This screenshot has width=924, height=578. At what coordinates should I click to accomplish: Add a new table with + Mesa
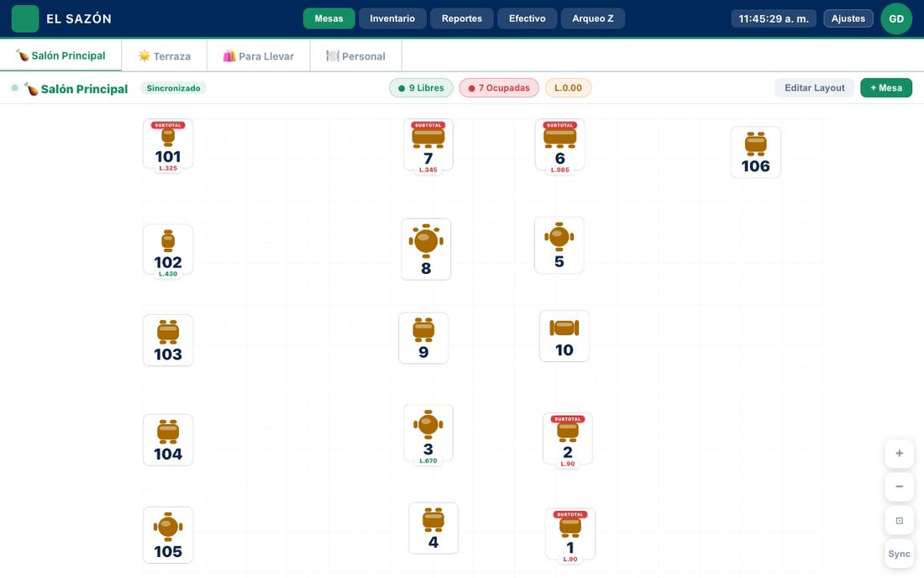point(886,87)
